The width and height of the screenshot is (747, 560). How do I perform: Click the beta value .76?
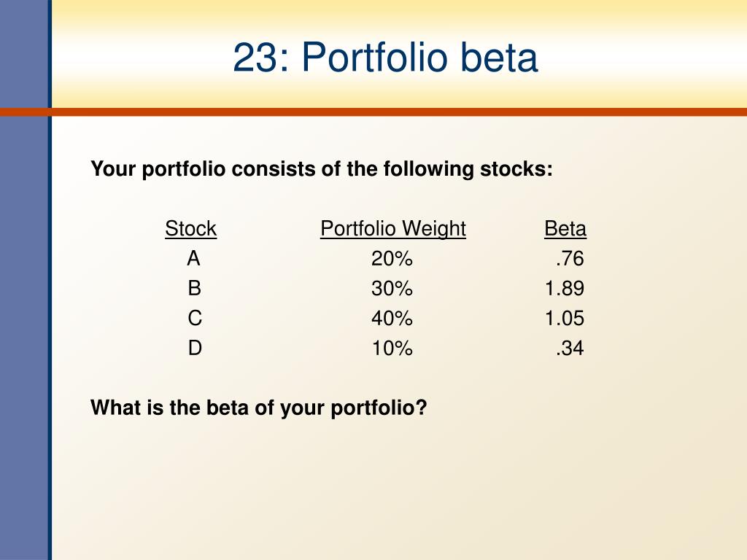570,259
